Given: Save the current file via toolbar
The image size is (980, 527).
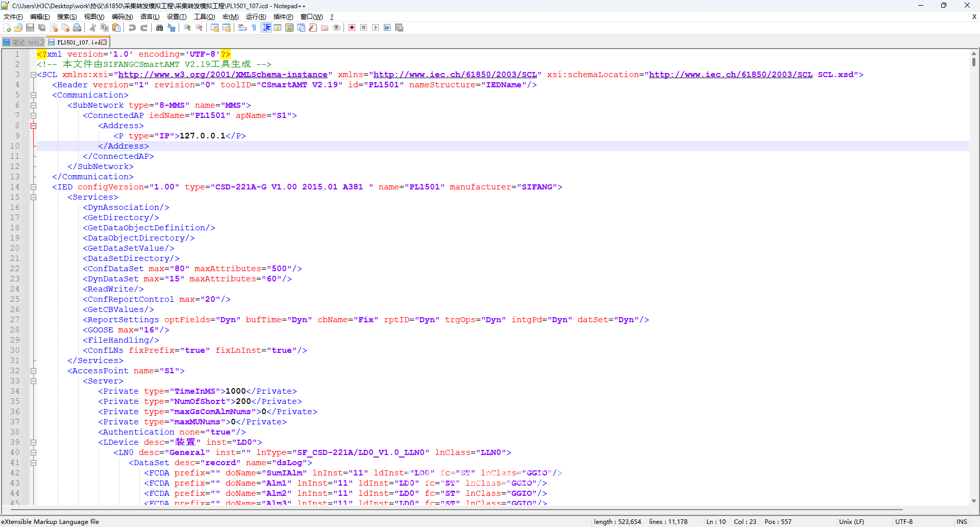Looking at the screenshot, I should coord(30,28).
